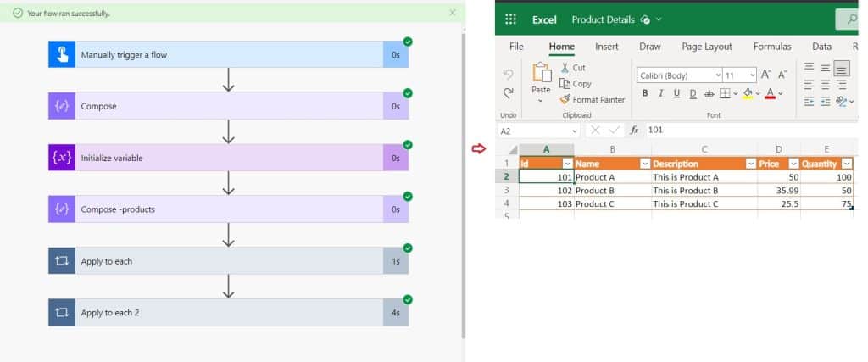Click the increase indent icon
The width and height of the screenshot is (868, 362).
pos(826,101)
